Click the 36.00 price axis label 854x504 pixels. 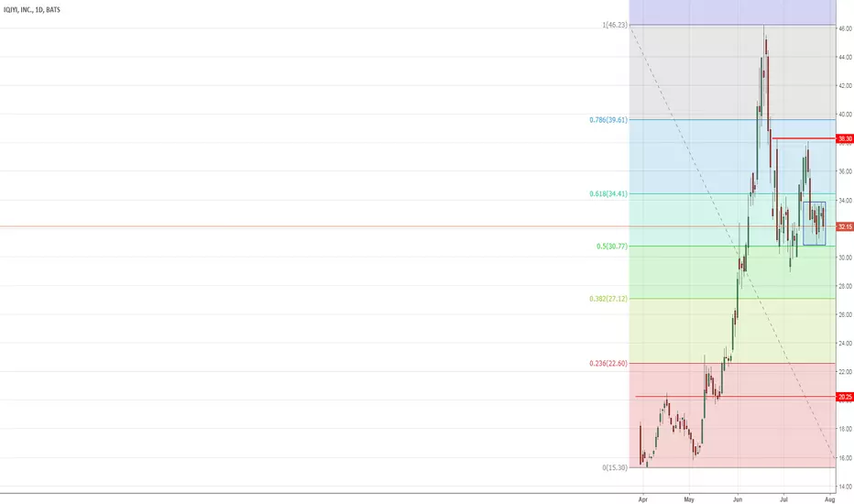click(x=845, y=171)
